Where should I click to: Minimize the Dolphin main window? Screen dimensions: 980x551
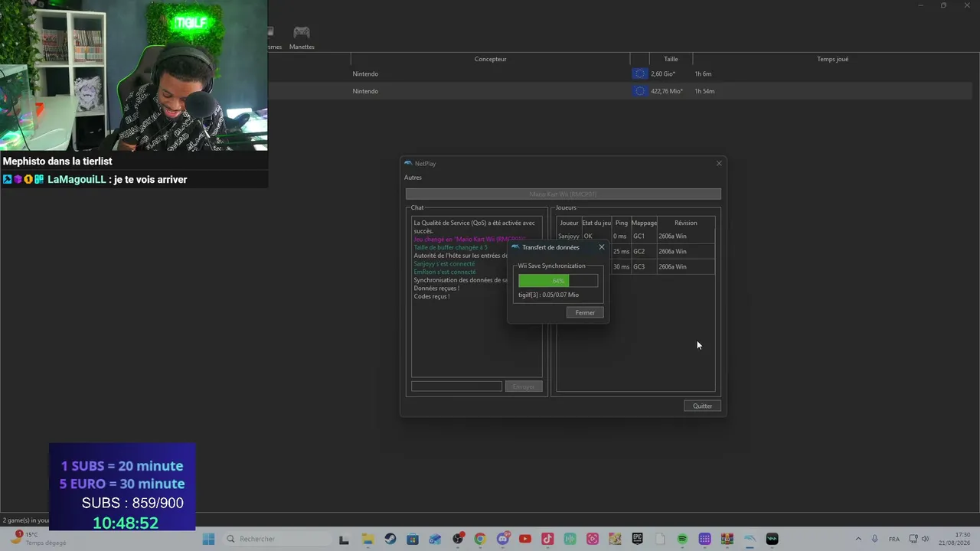click(x=922, y=5)
